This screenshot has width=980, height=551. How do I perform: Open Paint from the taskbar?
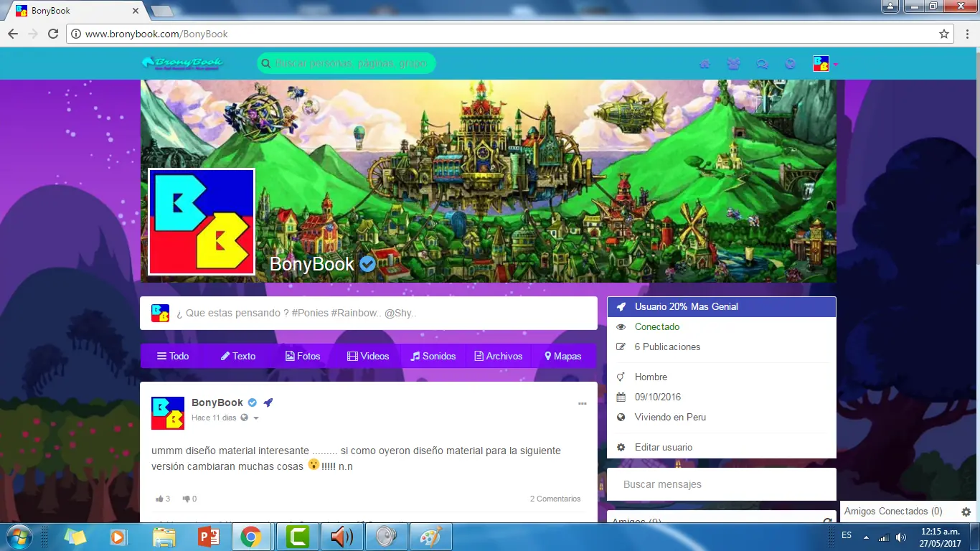click(430, 537)
